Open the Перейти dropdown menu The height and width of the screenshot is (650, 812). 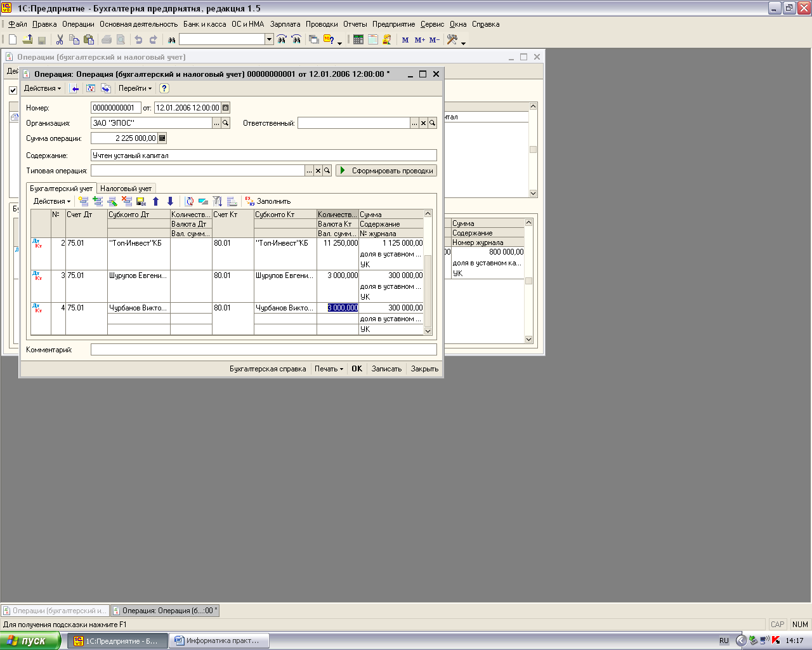click(x=135, y=88)
